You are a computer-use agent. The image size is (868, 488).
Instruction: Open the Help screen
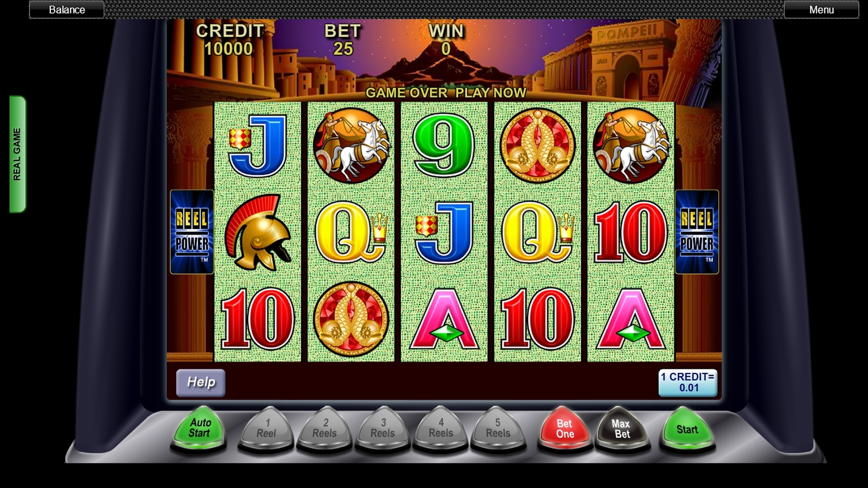201,383
